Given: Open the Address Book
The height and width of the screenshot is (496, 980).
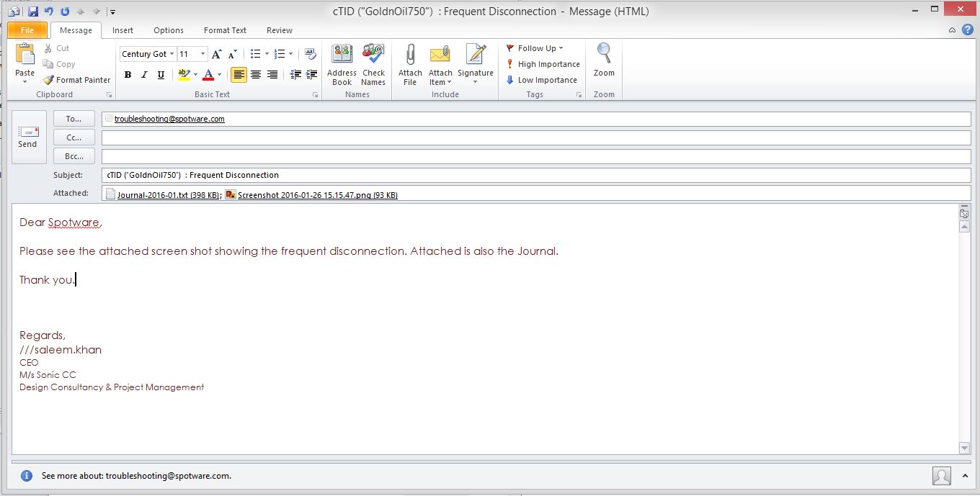Looking at the screenshot, I should coord(342,65).
